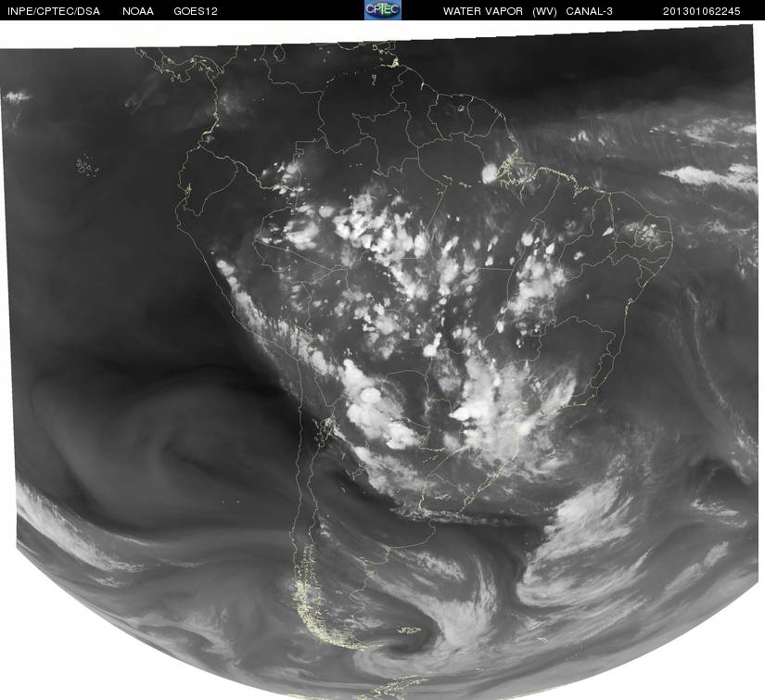Click the WATER VAPOR header label

(483, 11)
